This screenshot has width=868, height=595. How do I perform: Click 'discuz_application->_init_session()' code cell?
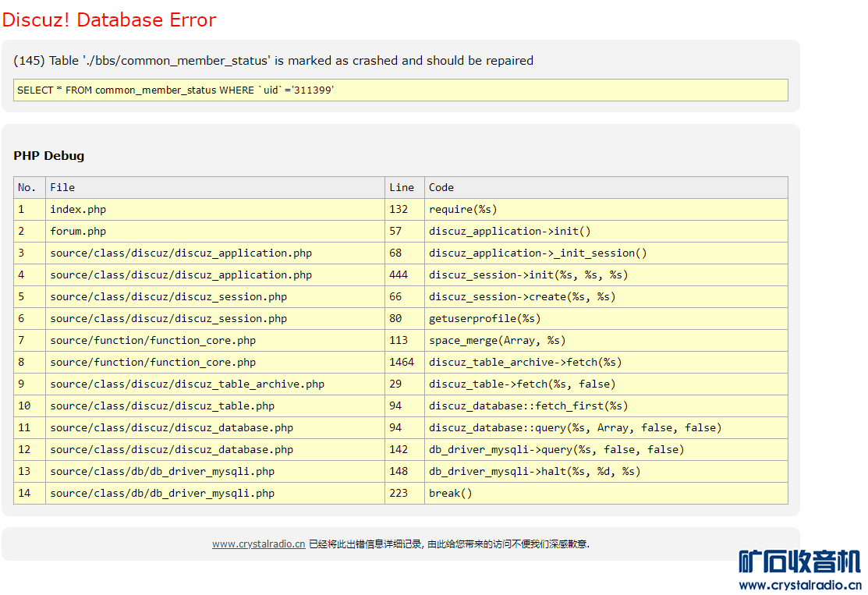(x=606, y=253)
